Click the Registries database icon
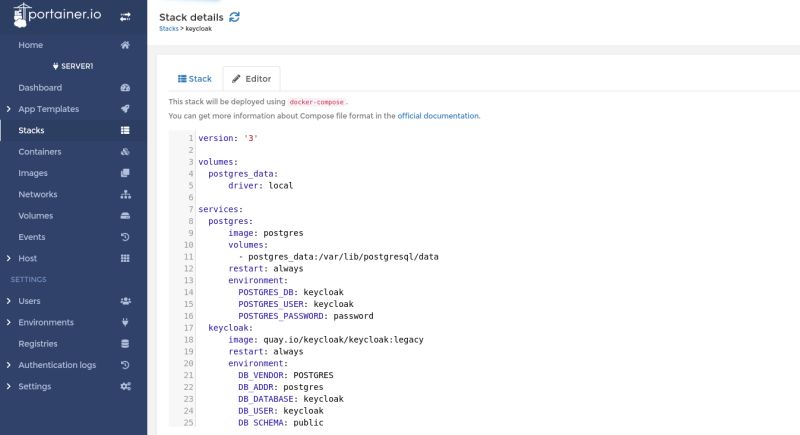 pos(125,344)
